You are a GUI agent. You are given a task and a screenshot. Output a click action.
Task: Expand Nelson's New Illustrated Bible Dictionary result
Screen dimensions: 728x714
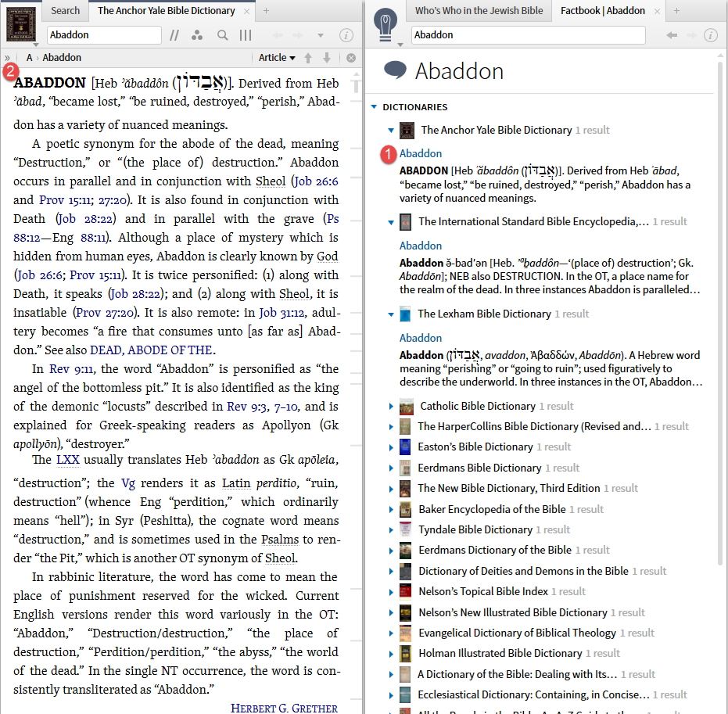pos(391,613)
